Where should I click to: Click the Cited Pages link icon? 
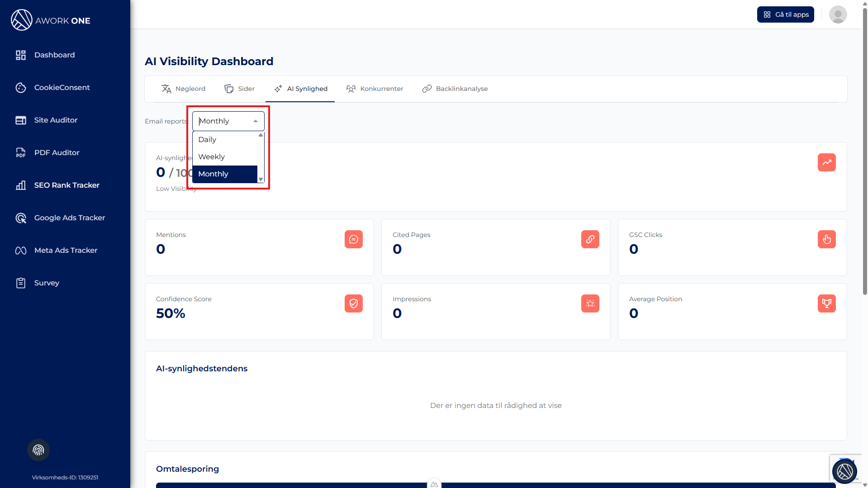(590, 239)
